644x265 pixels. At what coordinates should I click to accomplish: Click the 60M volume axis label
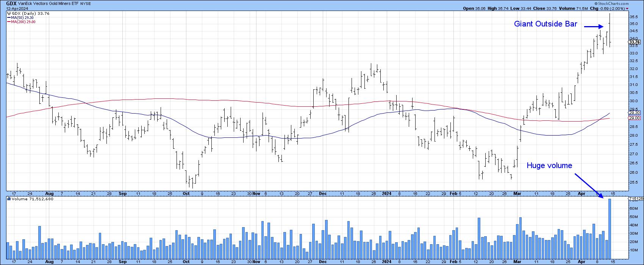click(x=633, y=209)
